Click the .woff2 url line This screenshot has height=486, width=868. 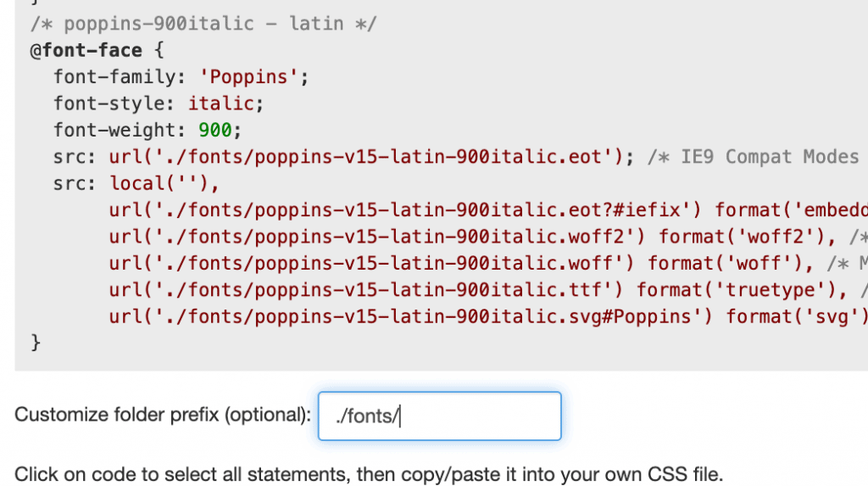488,237
